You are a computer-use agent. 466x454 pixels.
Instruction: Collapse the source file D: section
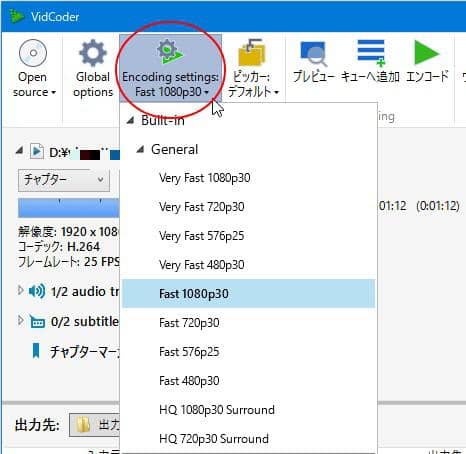20,151
